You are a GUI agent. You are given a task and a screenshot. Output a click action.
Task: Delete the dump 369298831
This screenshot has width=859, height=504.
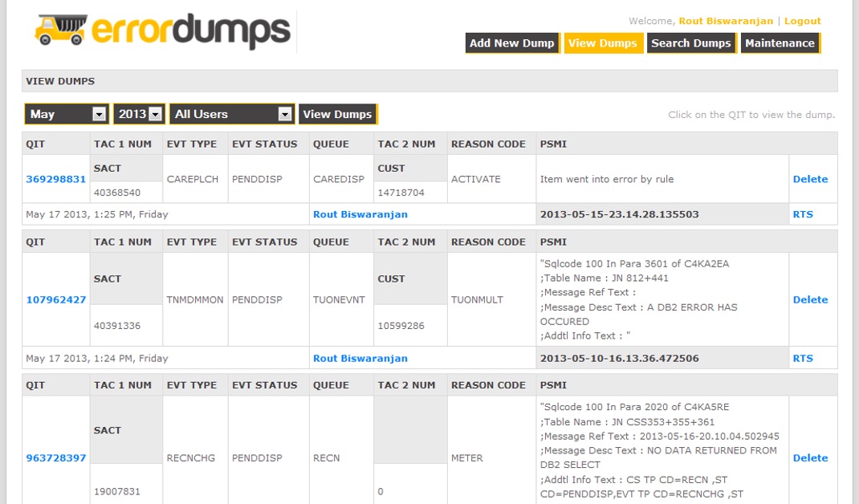coord(810,179)
